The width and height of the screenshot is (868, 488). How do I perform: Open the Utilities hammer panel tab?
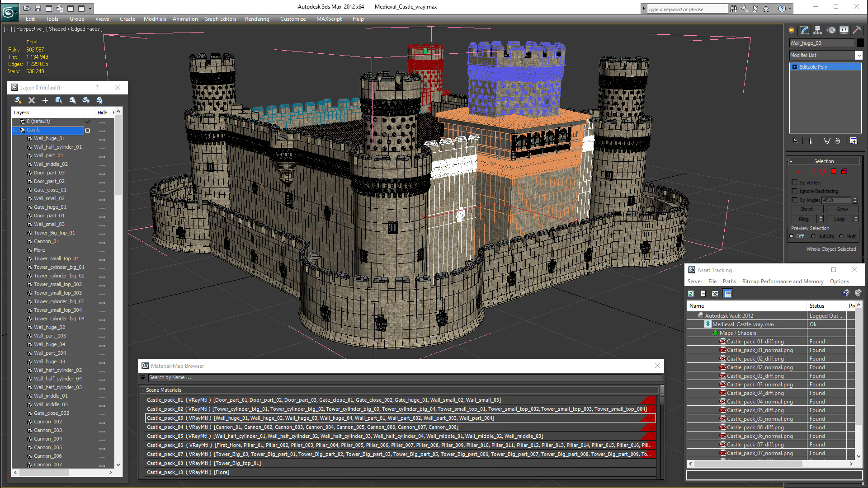[857, 30]
